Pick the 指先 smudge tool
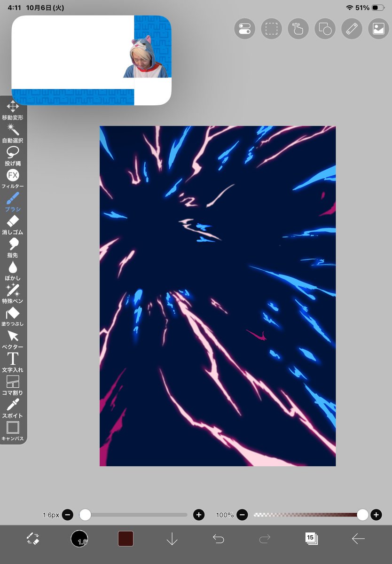The width and height of the screenshot is (392, 564). coord(13,248)
